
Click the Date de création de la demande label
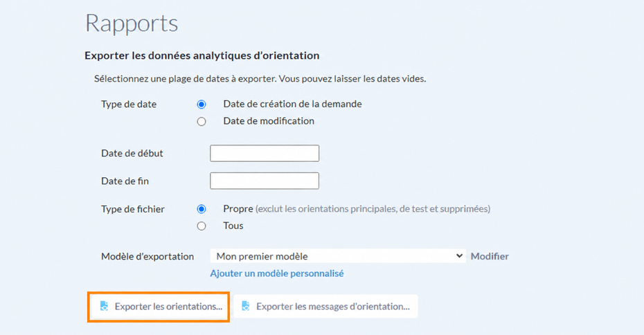click(292, 105)
